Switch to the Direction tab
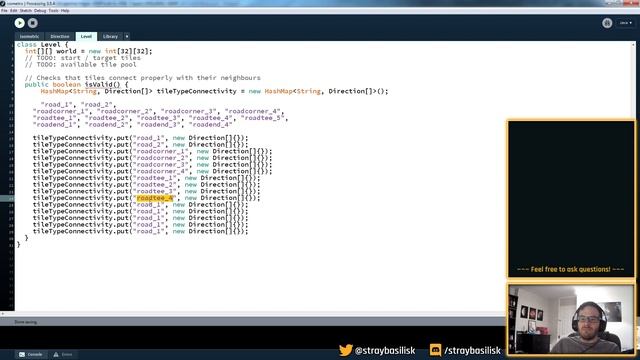640x360 pixels. coord(60,36)
